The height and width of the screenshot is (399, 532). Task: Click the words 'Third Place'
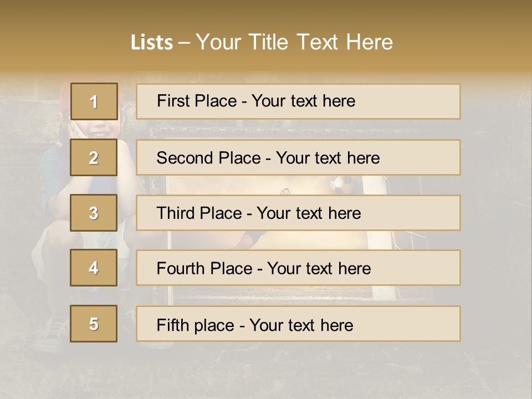pos(199,213)
